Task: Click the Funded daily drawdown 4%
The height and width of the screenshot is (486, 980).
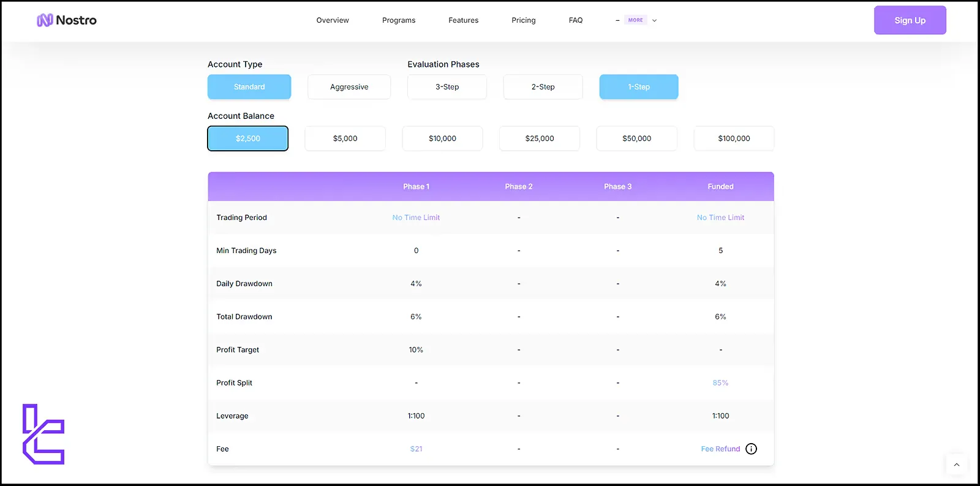Action: (720, 284)
